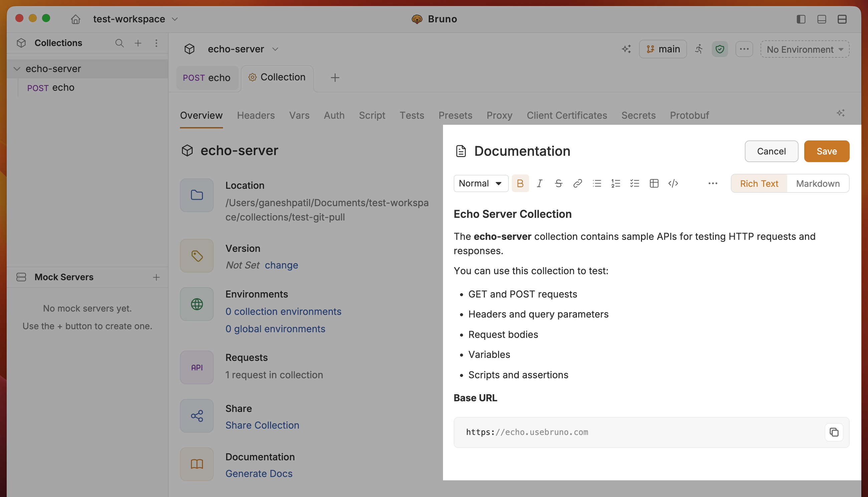
Task: Click the Generate Docs link
Action: tap(259, 474)
